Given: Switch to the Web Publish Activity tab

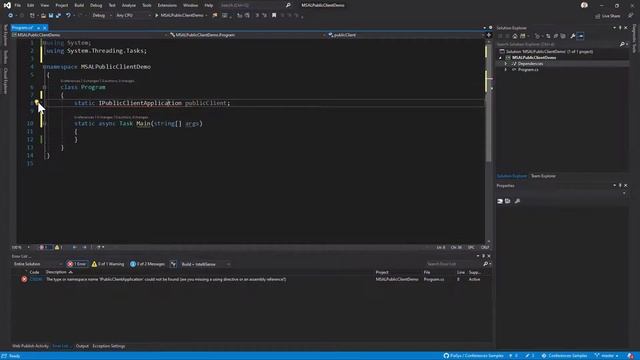Looking at the screenshot, I should pyautogui.click(x=30, y=346).
